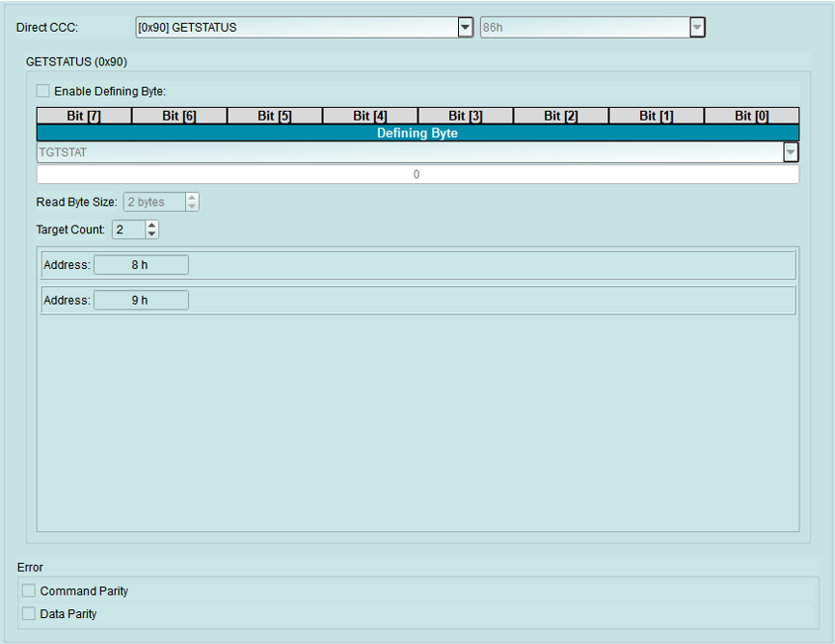
Task: Click the Target Count input field
Action: coord(128,229)
